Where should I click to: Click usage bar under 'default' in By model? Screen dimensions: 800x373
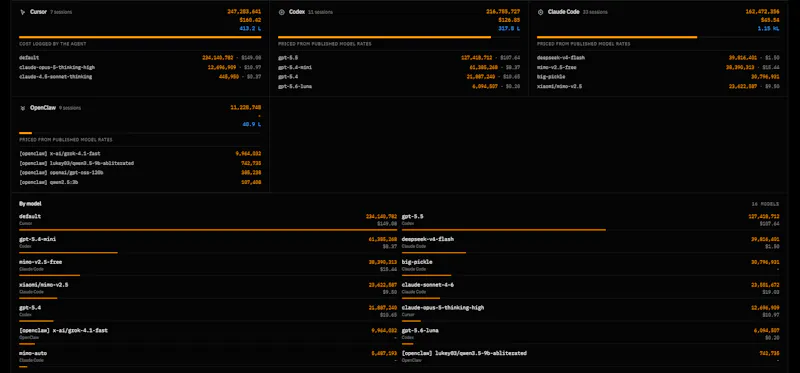pyautogui.click(x=208, y=230)
